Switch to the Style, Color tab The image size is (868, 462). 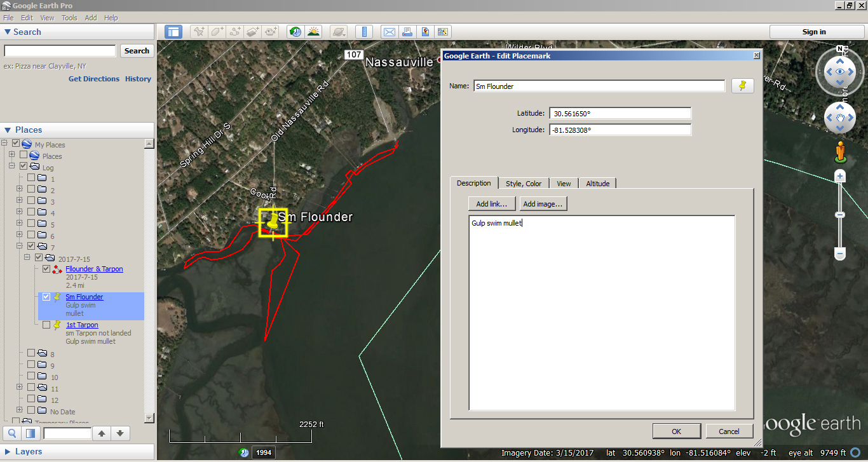[x=524, y=184]
